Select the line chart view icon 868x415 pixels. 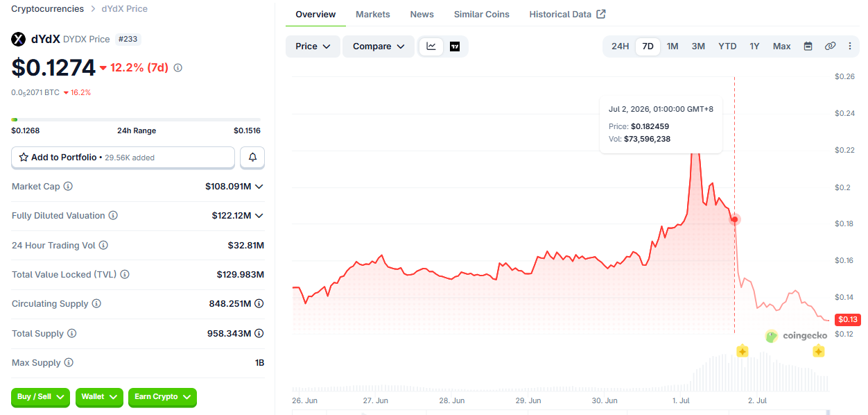click(431, 46)
